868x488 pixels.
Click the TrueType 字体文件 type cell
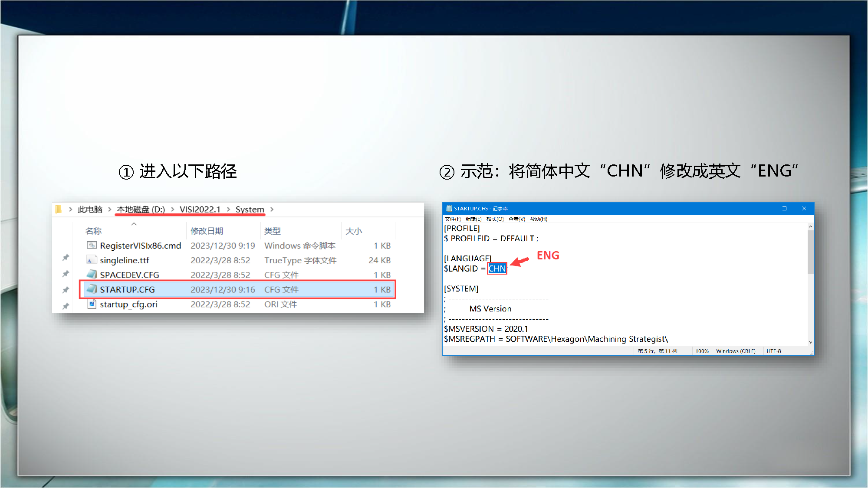coord(300,260)
